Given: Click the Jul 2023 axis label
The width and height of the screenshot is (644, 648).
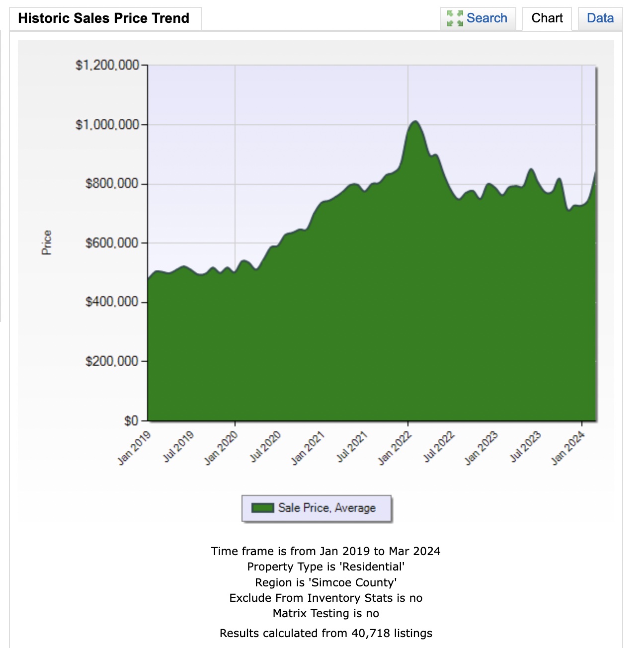Looking at the screenshot, I should point(525,447).
